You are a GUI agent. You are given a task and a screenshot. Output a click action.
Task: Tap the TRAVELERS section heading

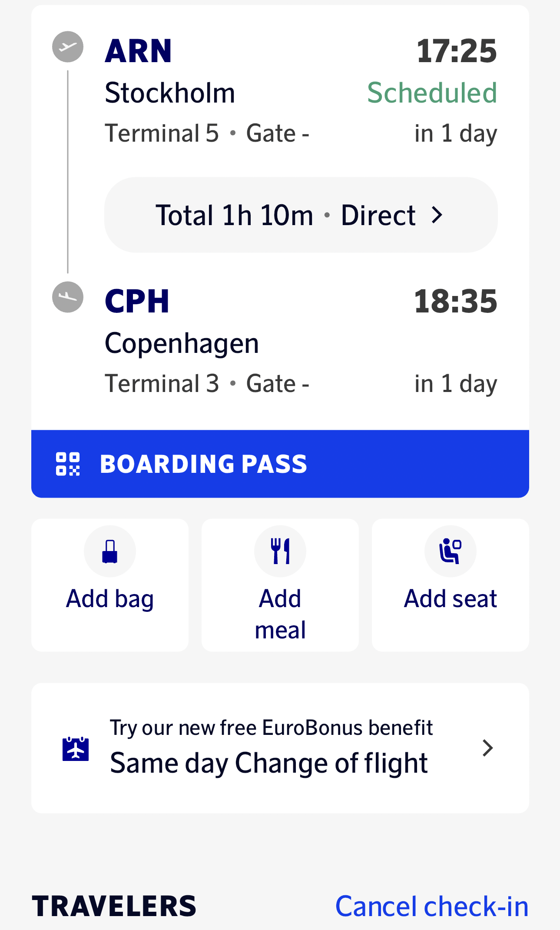pyautogui.click(x=114, y=907)
